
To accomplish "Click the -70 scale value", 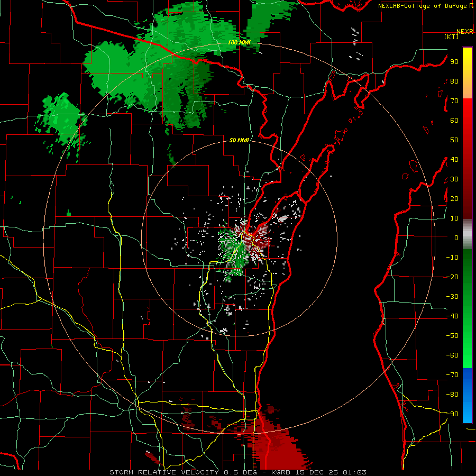I will tap(452, 375).
